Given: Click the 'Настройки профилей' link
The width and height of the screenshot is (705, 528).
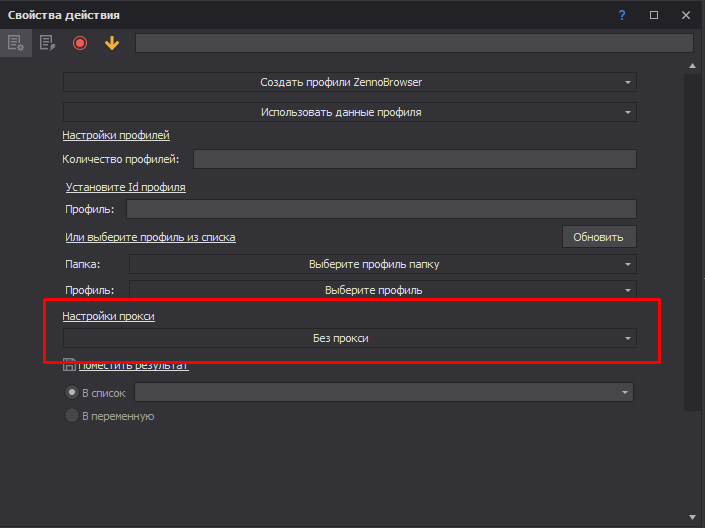Looking at the screenshot, I should pos(116,135).
